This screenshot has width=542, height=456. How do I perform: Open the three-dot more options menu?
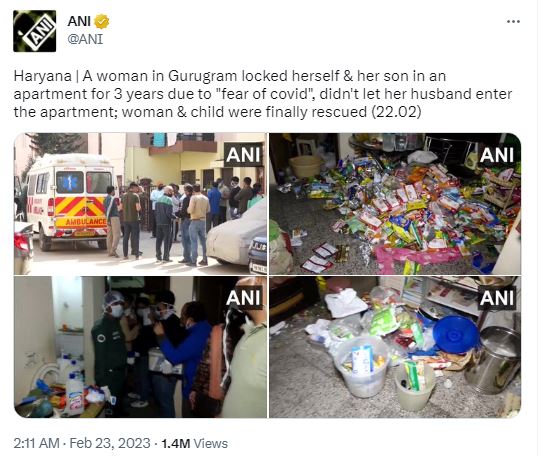coord(513,21)
